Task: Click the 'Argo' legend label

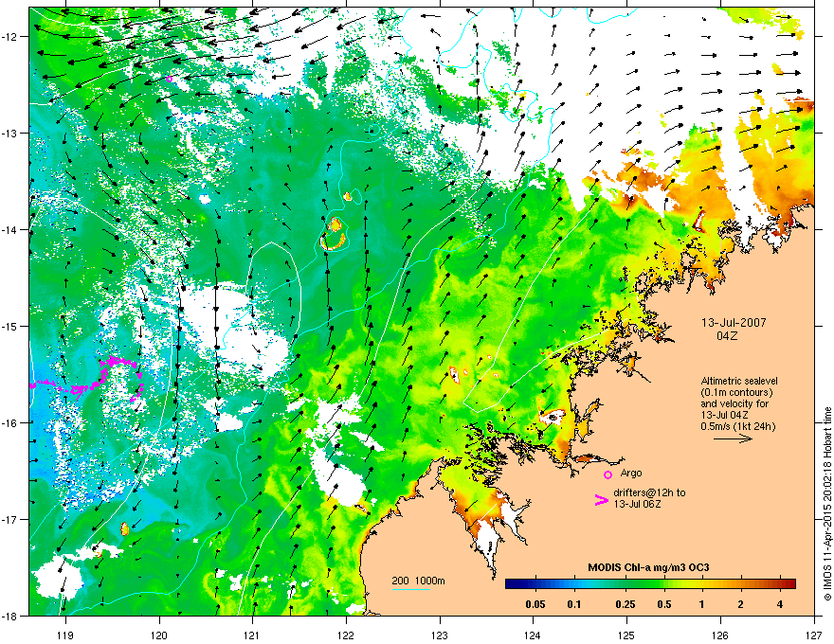Action: point(631,473)
